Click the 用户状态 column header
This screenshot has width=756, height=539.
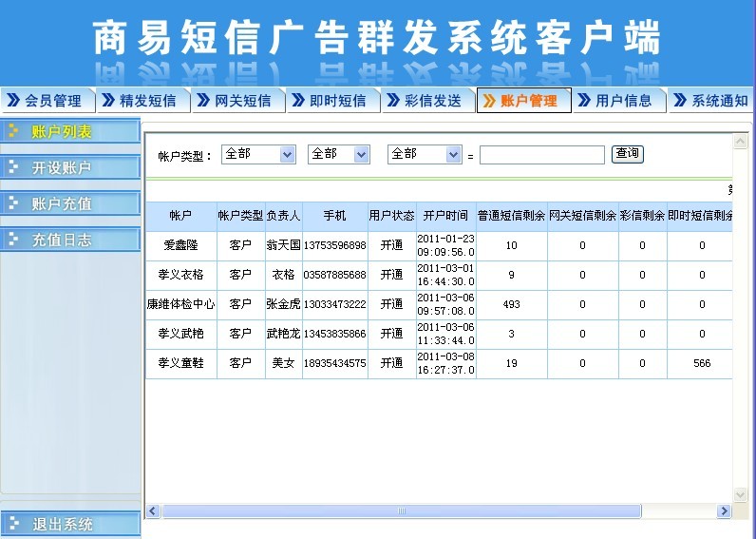tap(391, 216)
